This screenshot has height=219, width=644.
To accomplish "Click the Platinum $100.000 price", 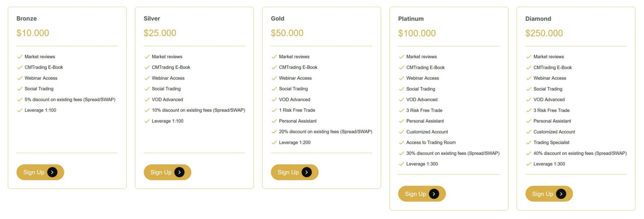I will 417,33.
